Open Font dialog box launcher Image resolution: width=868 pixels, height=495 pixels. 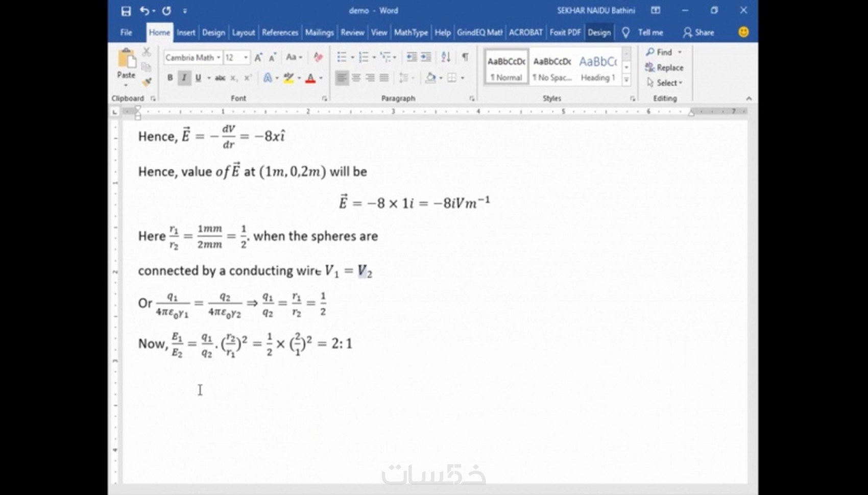coord(325,98)
